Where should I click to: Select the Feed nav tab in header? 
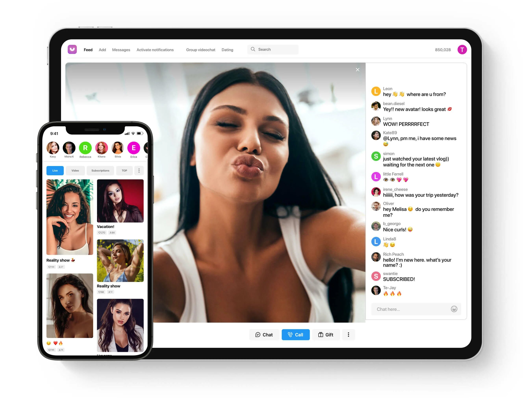click(88, 50)
